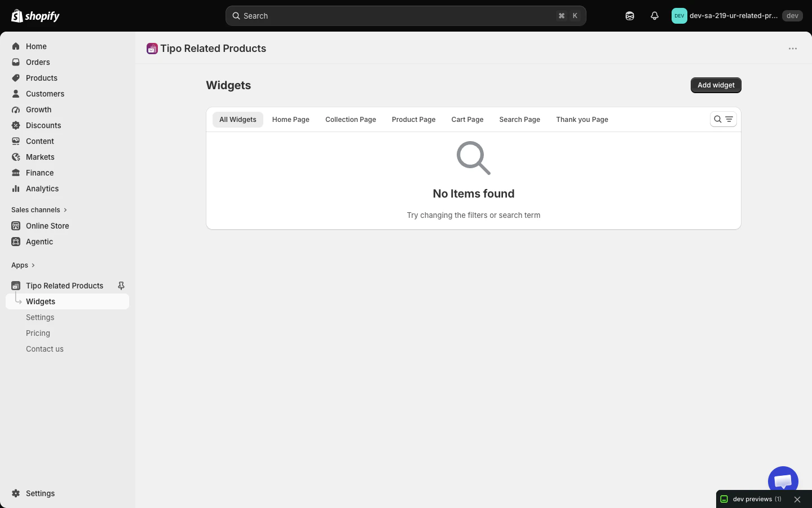The width and height of the screenshot is (812, 508).
Task: Open Pricing under Tipo Related Products
Action: (68, 333)
